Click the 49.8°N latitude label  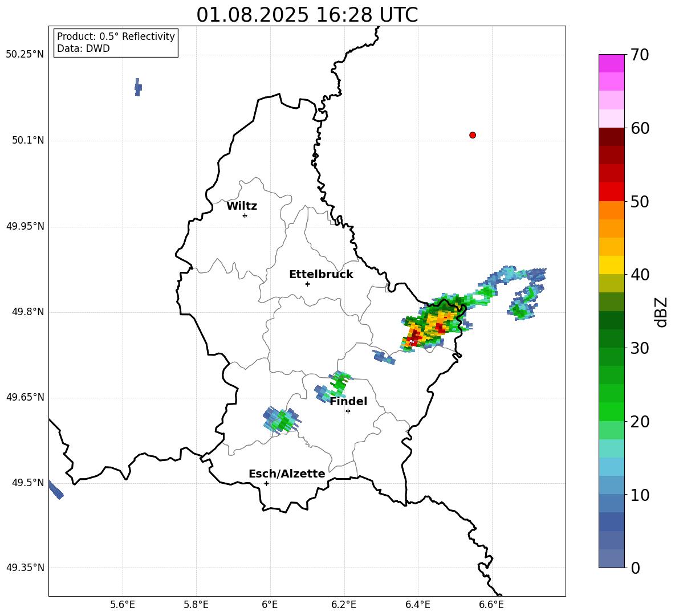click(28, 312)
